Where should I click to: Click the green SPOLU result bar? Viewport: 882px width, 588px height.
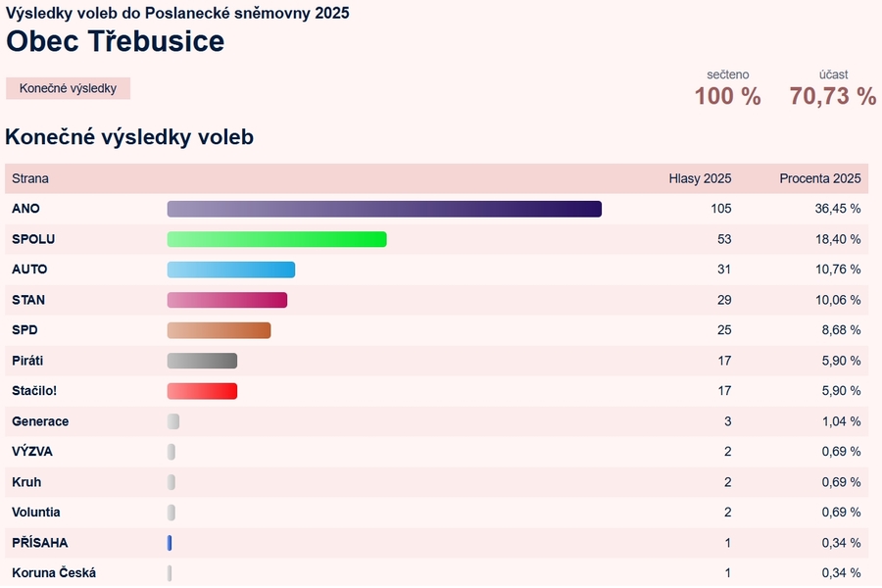[x=276, y=239]
